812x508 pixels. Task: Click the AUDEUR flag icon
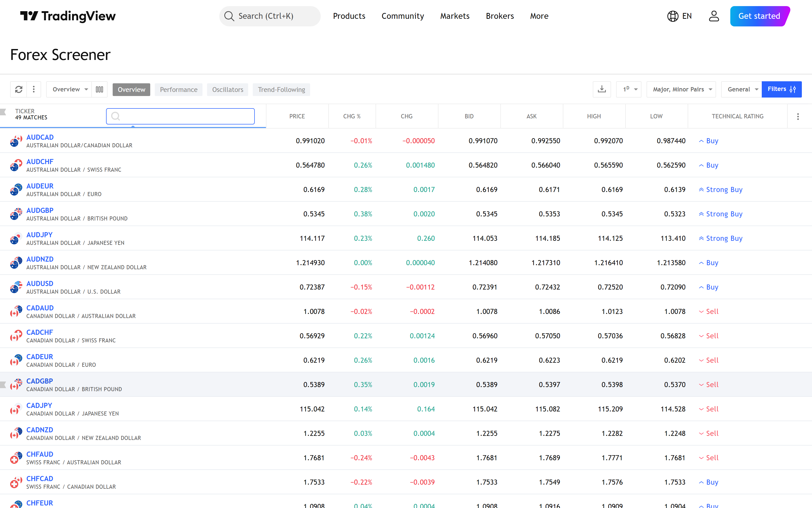tap(16, 189)
